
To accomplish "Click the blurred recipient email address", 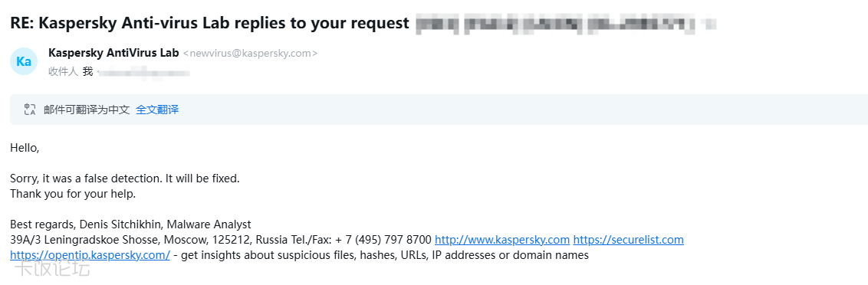I will [143, 72].
